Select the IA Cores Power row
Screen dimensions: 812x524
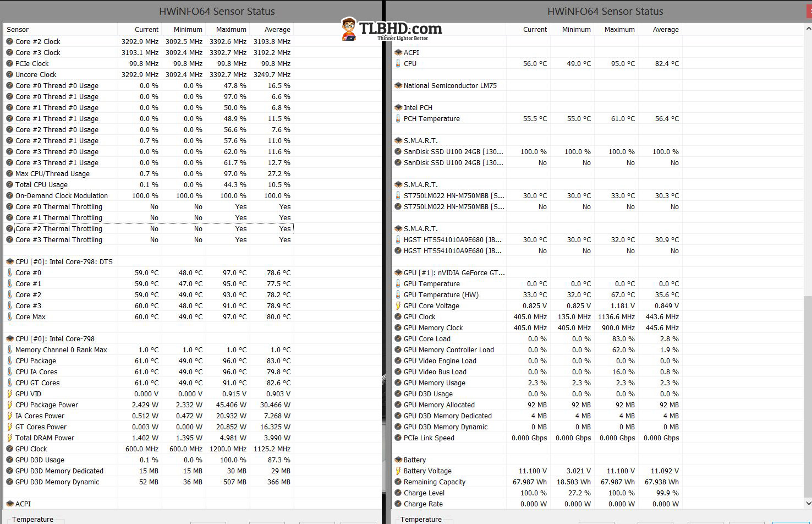(149, 416)
